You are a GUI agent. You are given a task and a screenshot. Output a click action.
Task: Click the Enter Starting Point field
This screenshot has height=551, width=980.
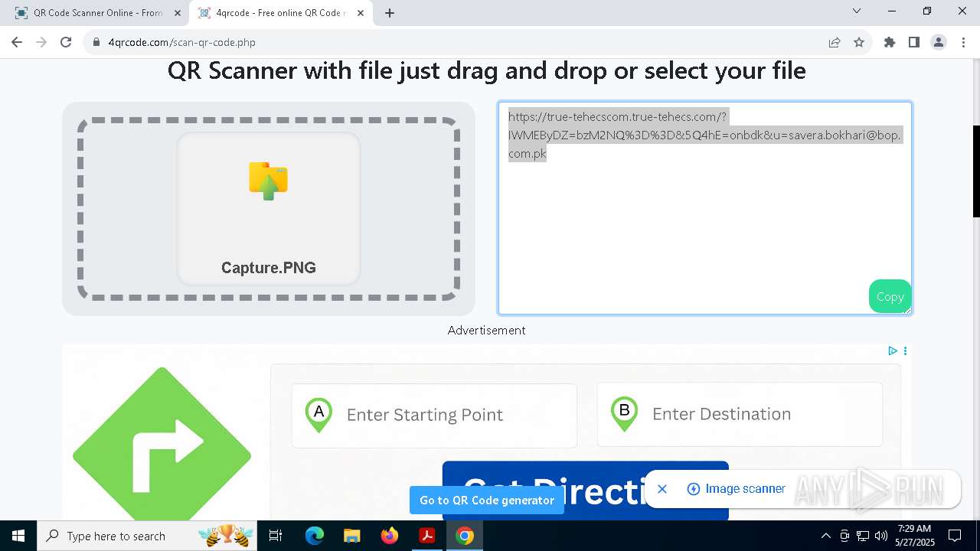point(434,415)
